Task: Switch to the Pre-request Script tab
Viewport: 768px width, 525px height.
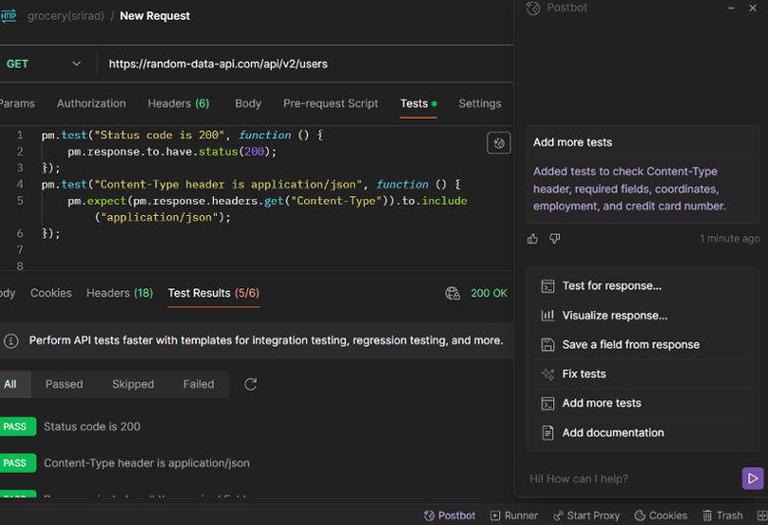Action: pyautogui.click(x=330, y=103)
